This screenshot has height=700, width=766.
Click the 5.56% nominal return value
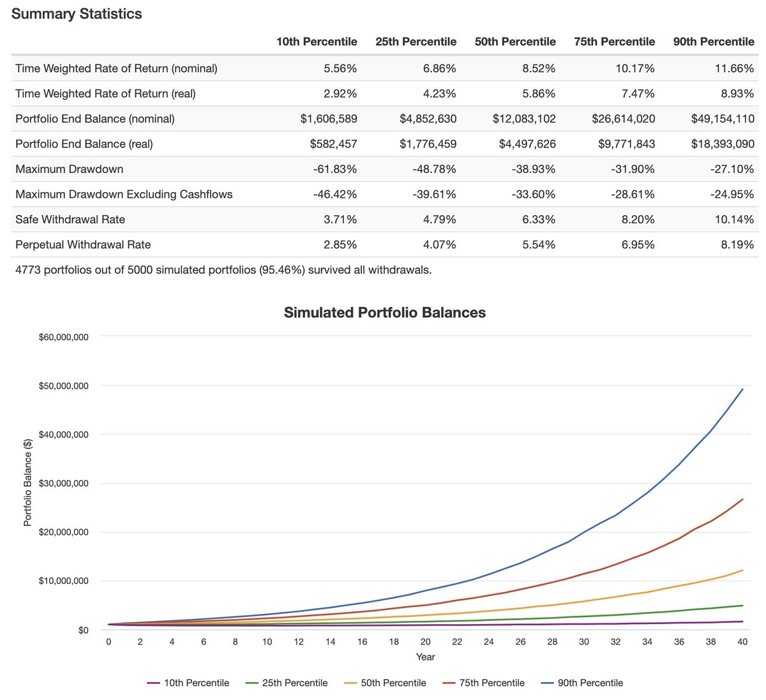tap(341, 68)
